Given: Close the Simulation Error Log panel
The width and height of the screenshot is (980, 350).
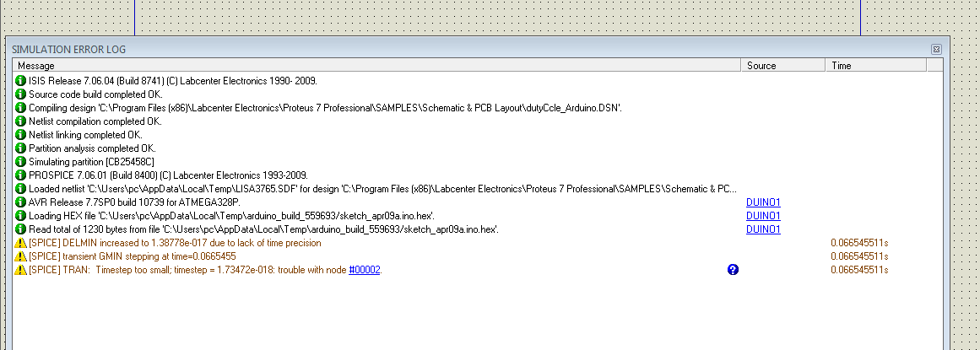Looking at the screenshot, I should (935, 49).
